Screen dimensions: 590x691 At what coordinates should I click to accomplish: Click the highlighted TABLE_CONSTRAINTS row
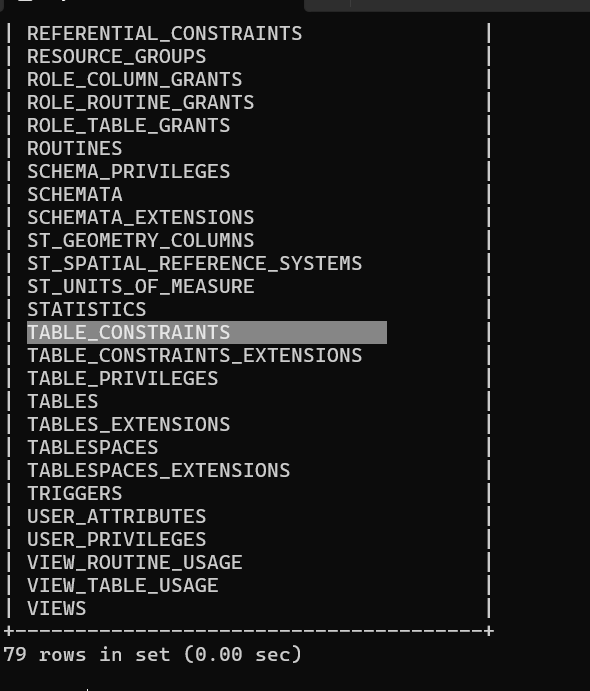(x=207, y=332)
